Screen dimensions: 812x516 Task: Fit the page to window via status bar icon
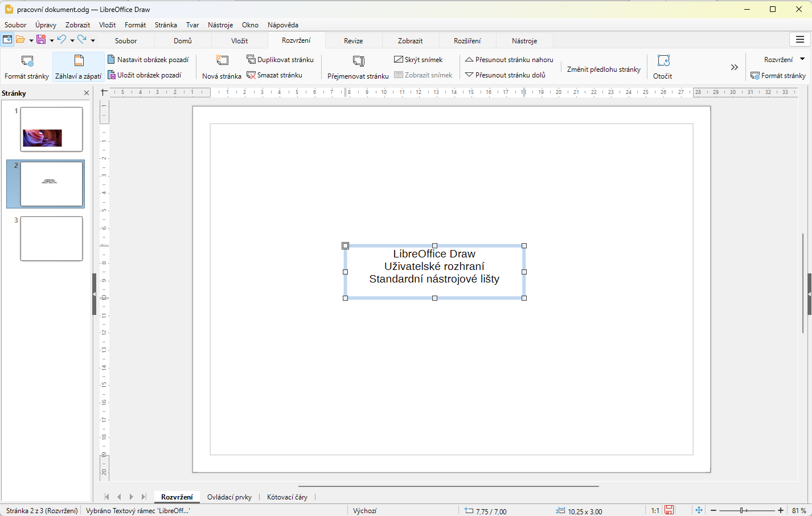(699, 510)
